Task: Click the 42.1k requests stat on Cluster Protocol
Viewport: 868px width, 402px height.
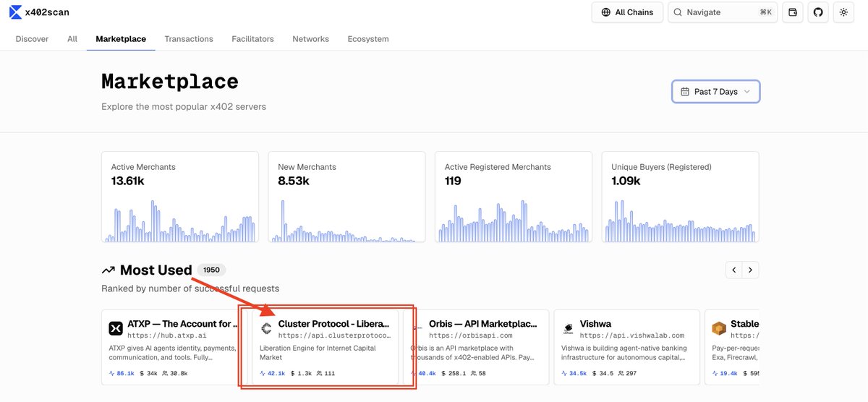Action: click(x=272, y=374)
